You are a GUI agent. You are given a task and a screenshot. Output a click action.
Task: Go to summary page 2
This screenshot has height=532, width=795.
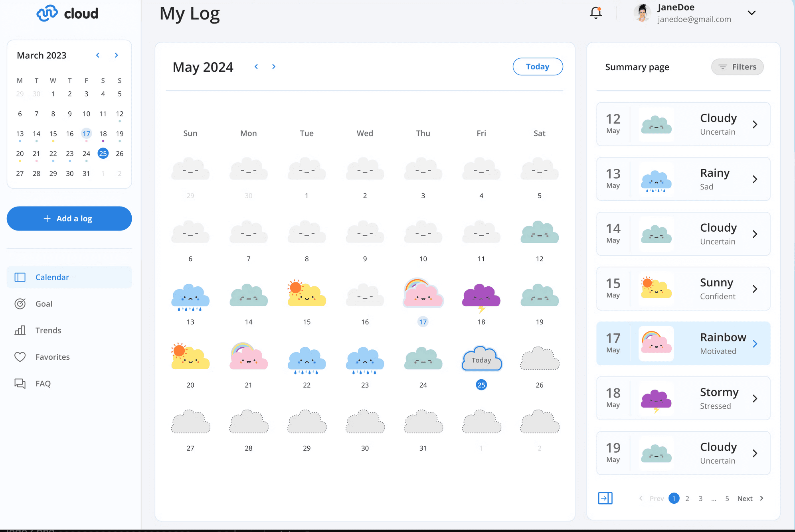(x=687, y=499)
